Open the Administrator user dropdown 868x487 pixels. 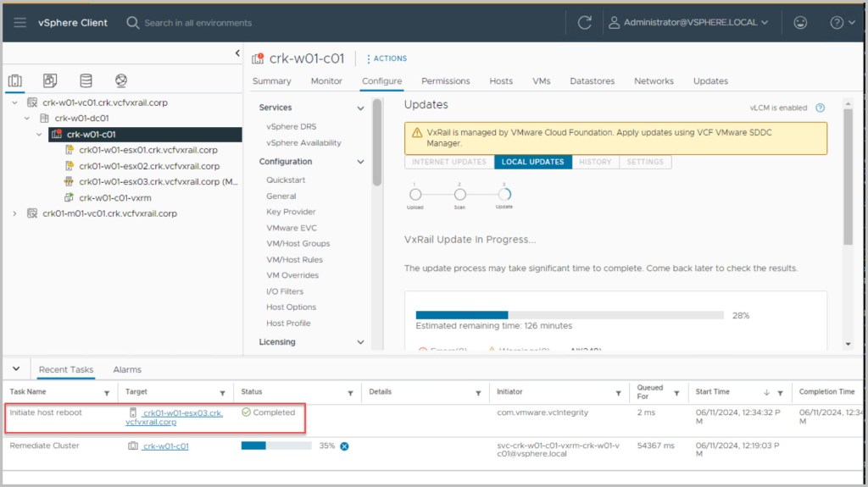click(688, 23)
